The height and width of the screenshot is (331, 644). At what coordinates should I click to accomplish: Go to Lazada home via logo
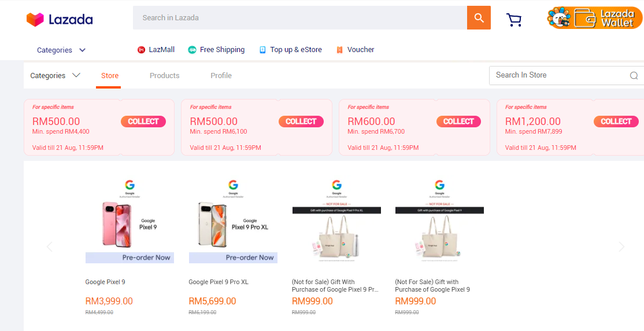click(60, 19)
